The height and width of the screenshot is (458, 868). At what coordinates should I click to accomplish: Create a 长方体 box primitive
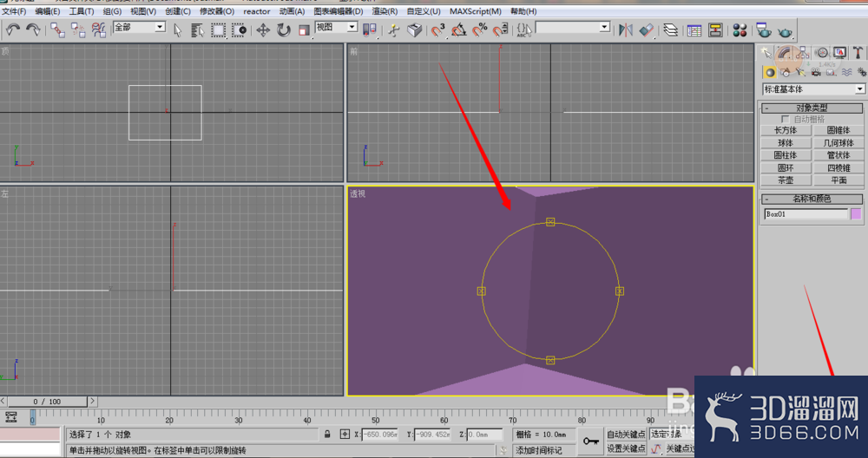coord(786,130)
